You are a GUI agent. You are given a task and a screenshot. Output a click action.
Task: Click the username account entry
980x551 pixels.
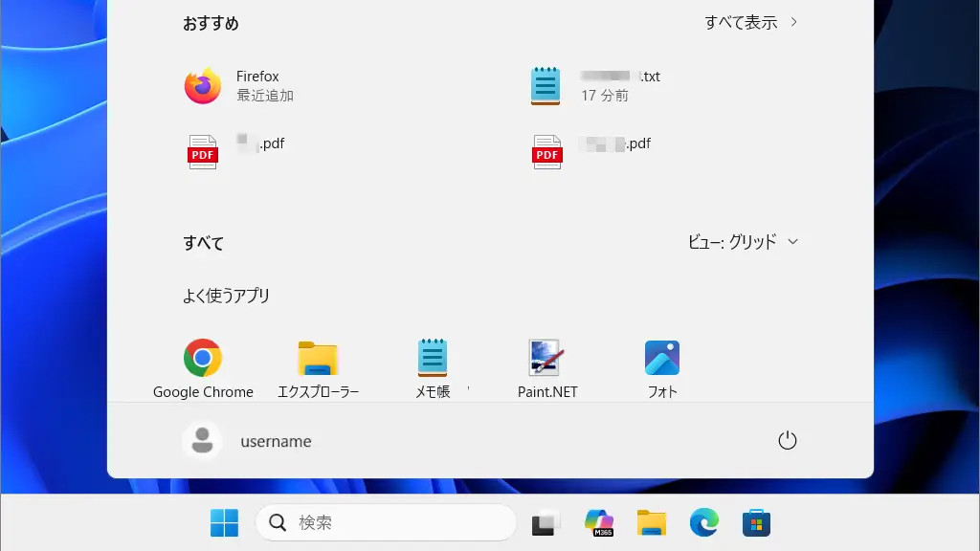tap(276, 441)
